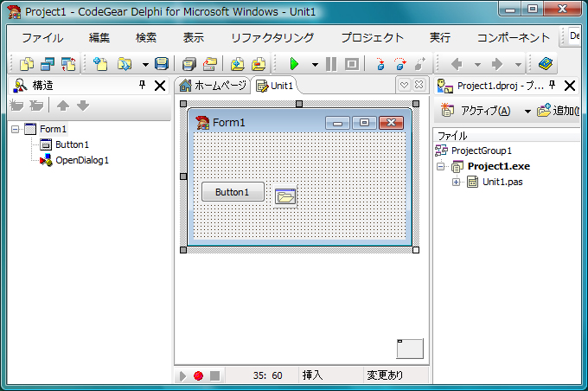Image resolution: width=588 pixels, height=391 pixels.
Task: Click the Forward navigation arrow
Action: 497,64
